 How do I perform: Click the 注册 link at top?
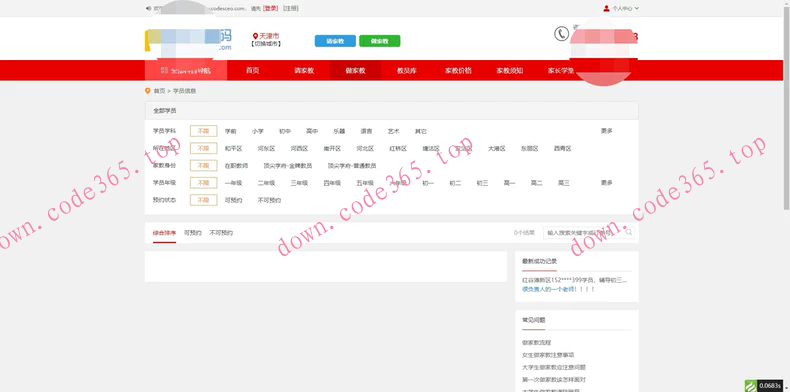(x=290, y=9)
